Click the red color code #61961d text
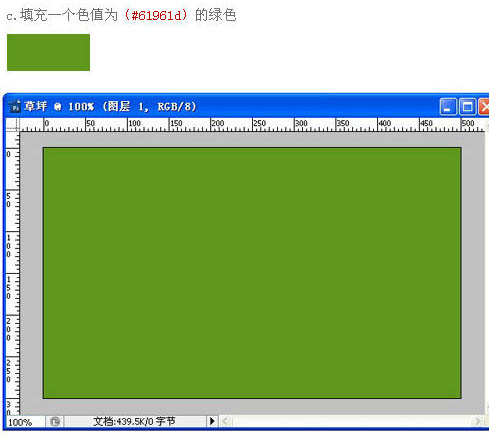The height and width of the screenshot is (438, 489). coord(157,15)
